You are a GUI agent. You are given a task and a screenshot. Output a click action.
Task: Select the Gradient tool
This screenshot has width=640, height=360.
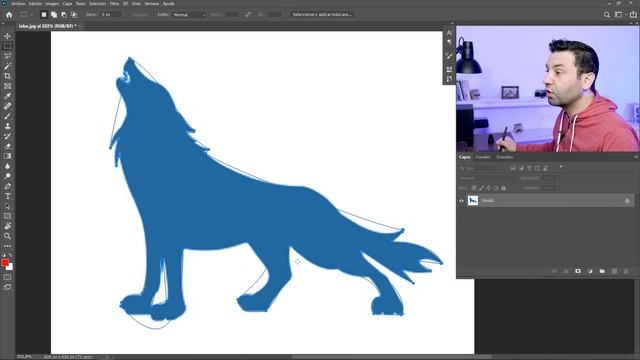[x=7, y=156]
